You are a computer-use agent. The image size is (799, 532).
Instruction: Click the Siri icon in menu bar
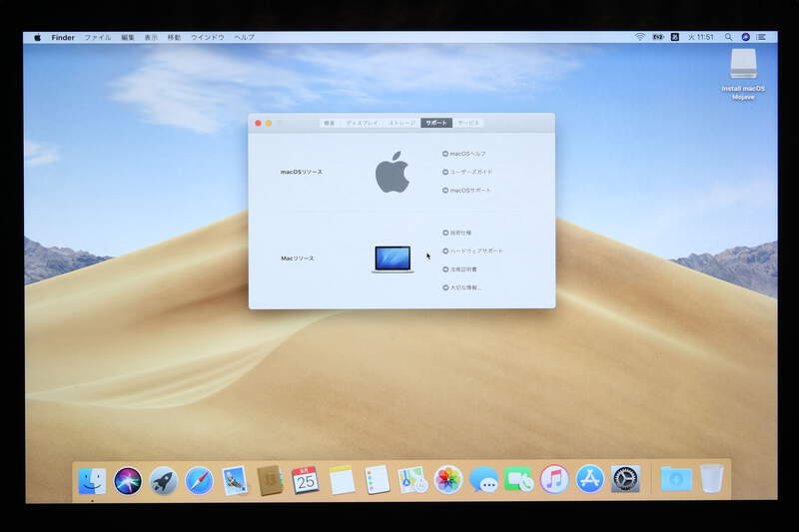(x=745, y=37)
